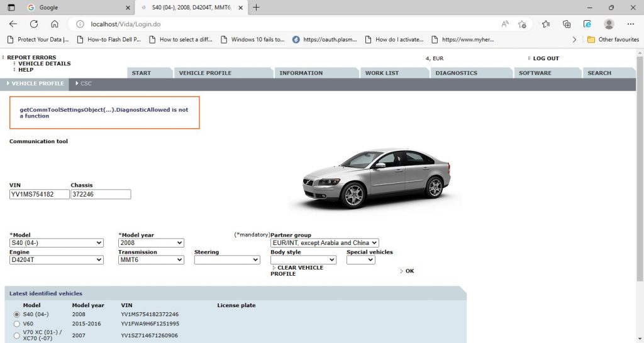
Task: Open the Model dropdown
Action: pos(56,243)
